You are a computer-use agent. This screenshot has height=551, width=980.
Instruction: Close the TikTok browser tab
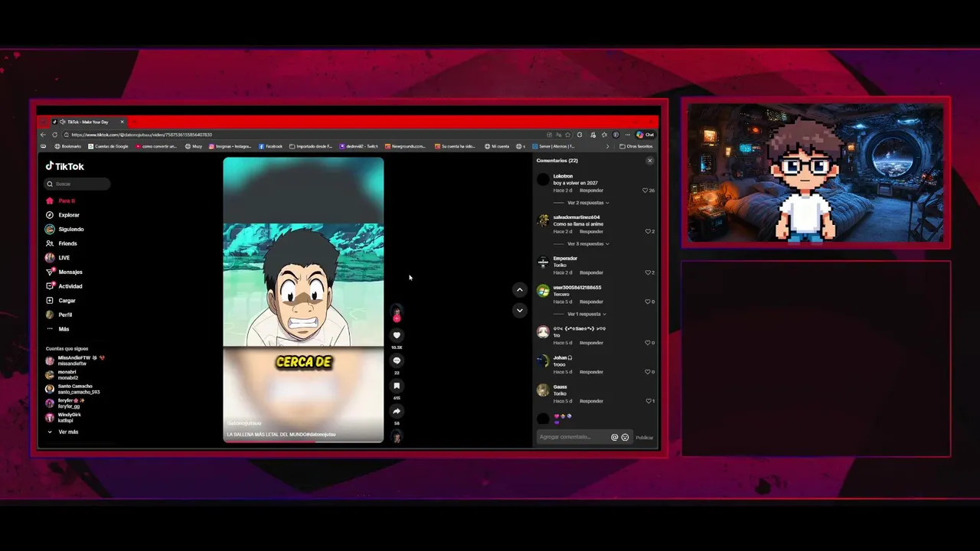coord(122,122)
